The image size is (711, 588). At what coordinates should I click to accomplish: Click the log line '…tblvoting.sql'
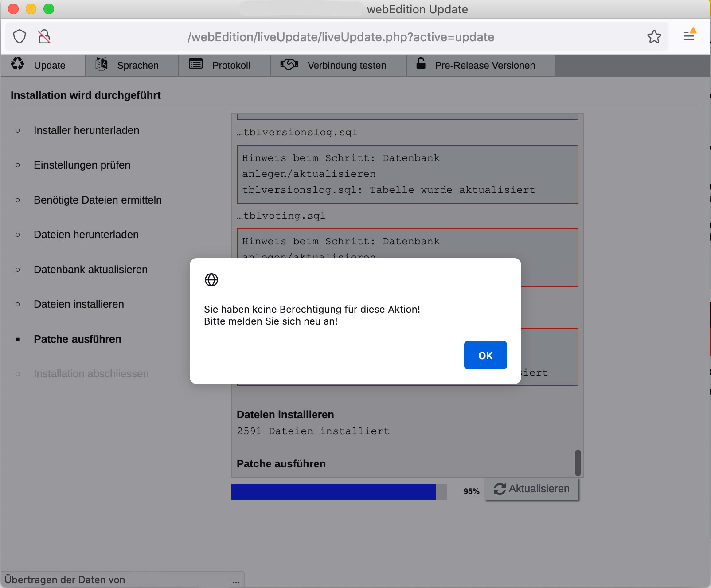(x=281, y=216)
